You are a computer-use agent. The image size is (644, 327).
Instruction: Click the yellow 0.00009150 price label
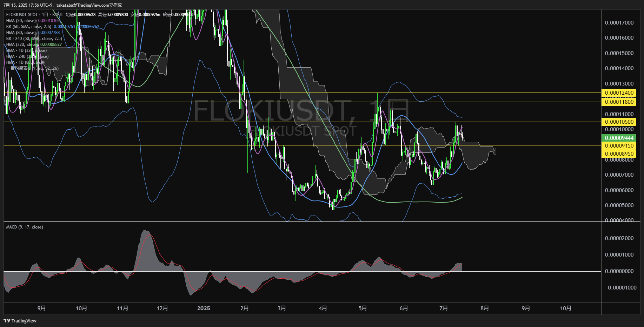(619, 146)
